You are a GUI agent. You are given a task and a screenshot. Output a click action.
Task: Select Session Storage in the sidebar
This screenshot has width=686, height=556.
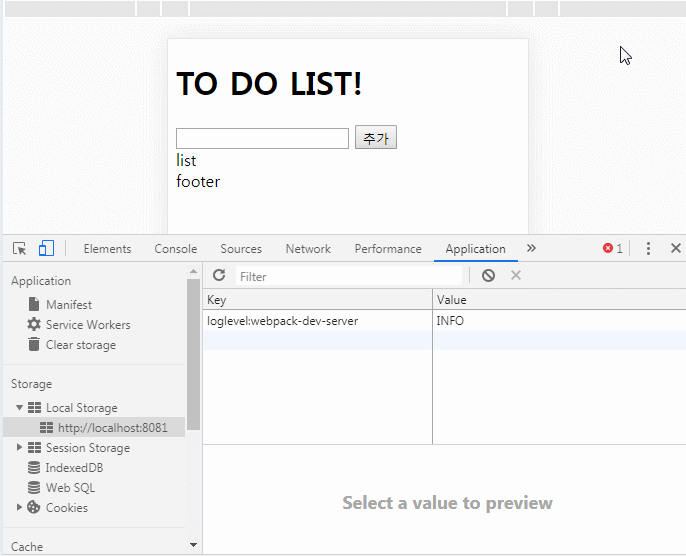pyautogui.click(x=88, y=448)
